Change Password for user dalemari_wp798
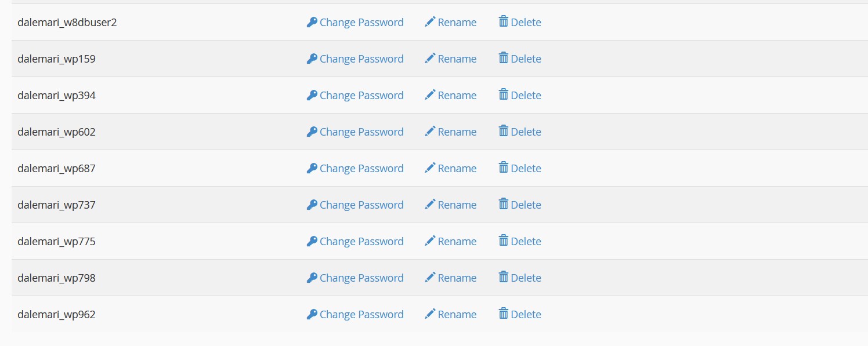This screenshot has width=868, height=346. click(x=361, y=278)
